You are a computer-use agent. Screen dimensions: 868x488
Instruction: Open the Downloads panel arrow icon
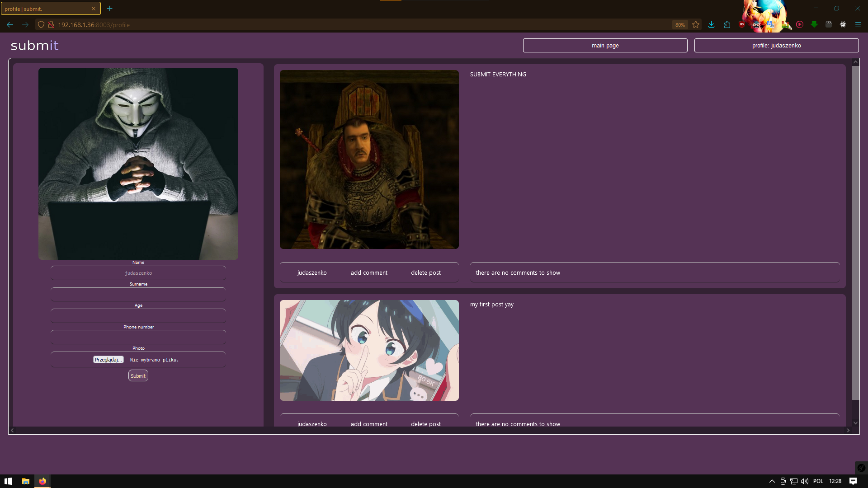(712, 25)
